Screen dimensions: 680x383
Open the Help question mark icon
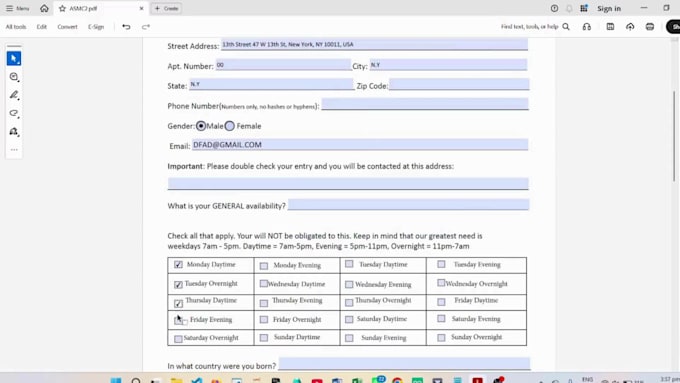554,8
